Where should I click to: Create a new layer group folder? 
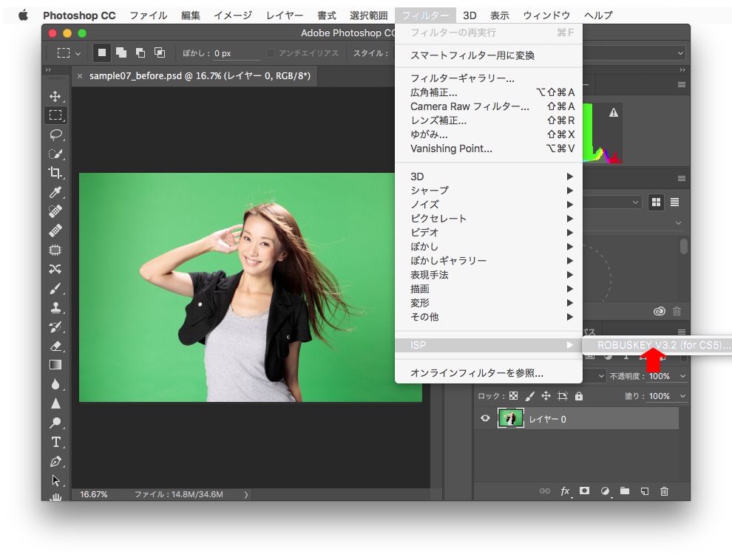(x=625, y=491)
